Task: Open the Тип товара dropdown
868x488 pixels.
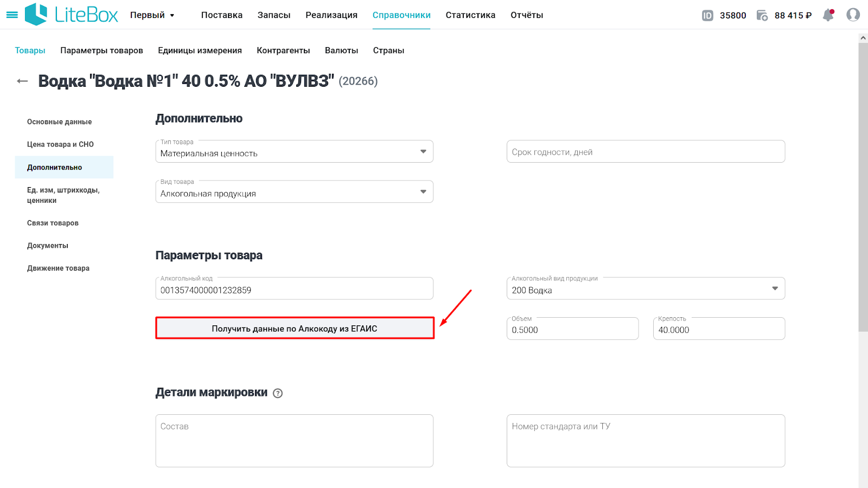Action: [x=294, y=151]
